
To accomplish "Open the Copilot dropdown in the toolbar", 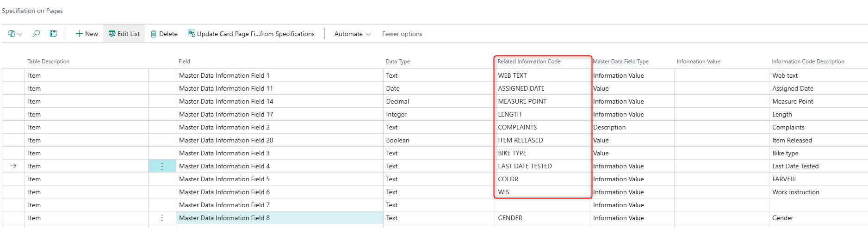I will point(15,34).
